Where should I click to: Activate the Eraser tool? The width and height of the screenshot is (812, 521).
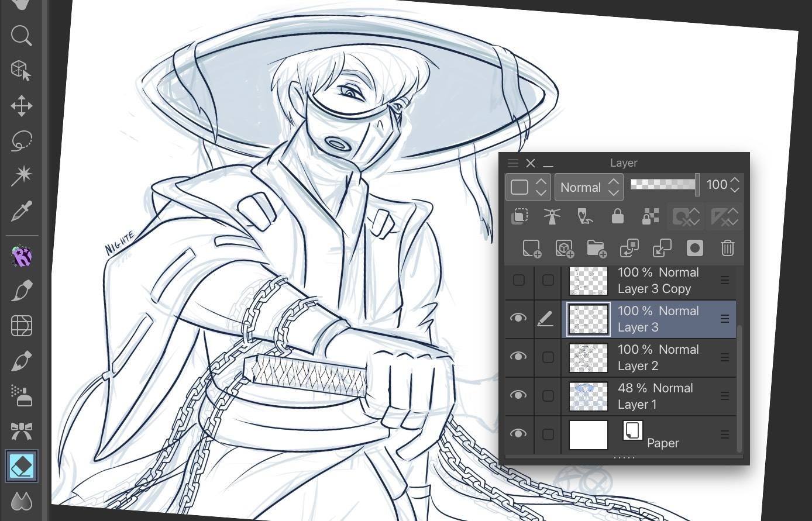pos(22,466)
